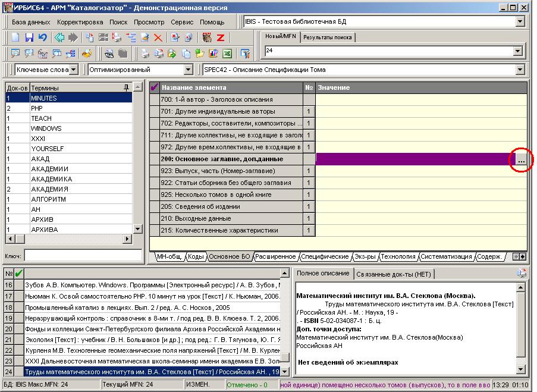Image resolution: width=537 pixels, height=392 pixels.
Task: Click ellipsis button in field 200 row
Action: click(x=521, y=161)
